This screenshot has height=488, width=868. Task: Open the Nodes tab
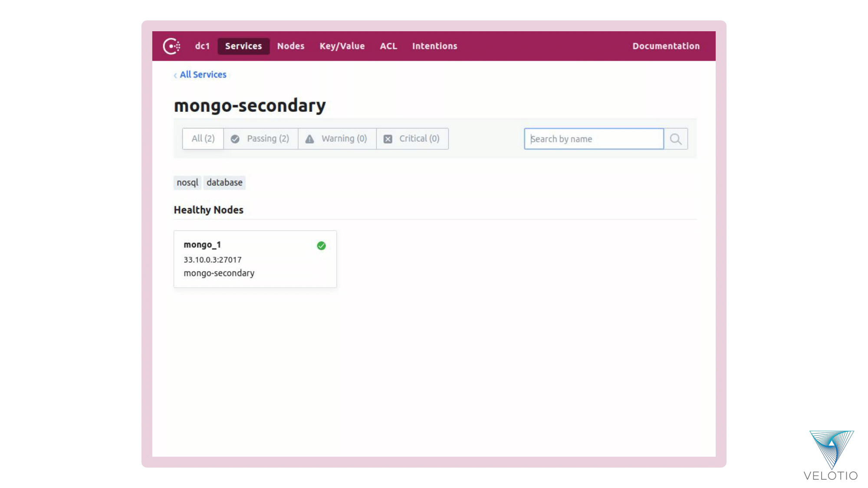click(291, 46)
